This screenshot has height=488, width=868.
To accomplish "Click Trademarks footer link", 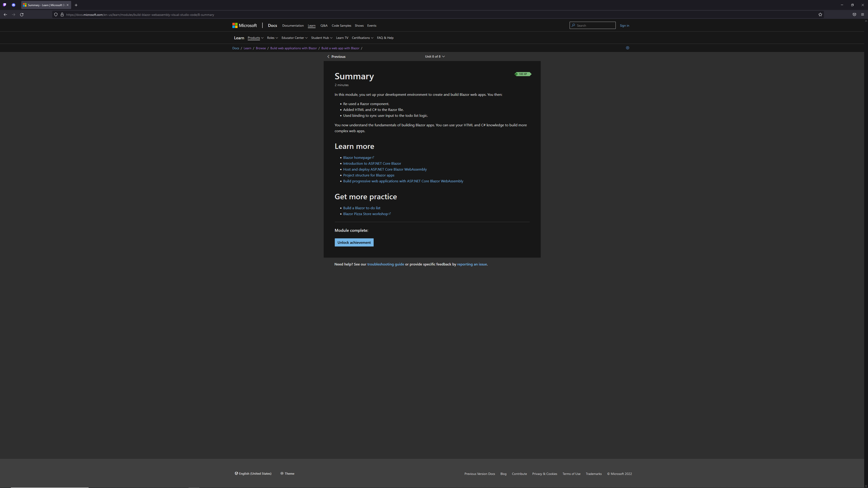I will point(594,474).
